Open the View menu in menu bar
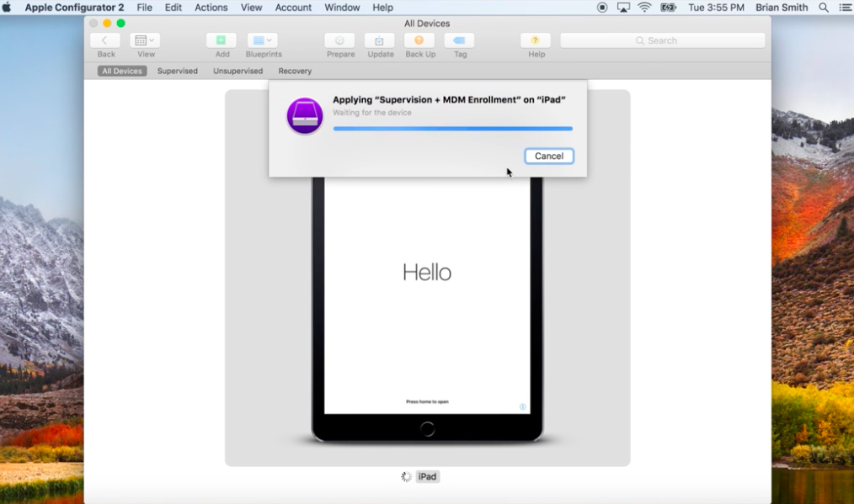The width and height of the screenshot is (854, 504). click(x=251, y=8)
